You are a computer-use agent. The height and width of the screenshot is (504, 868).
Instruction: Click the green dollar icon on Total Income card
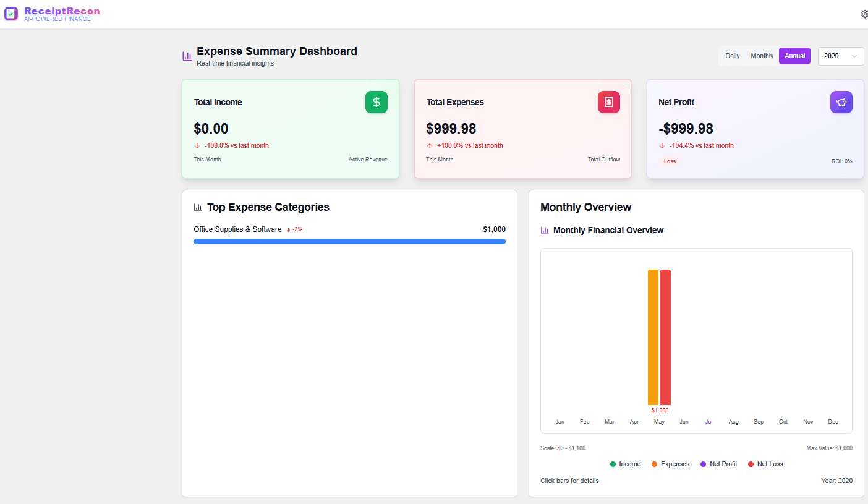[377, 102]
